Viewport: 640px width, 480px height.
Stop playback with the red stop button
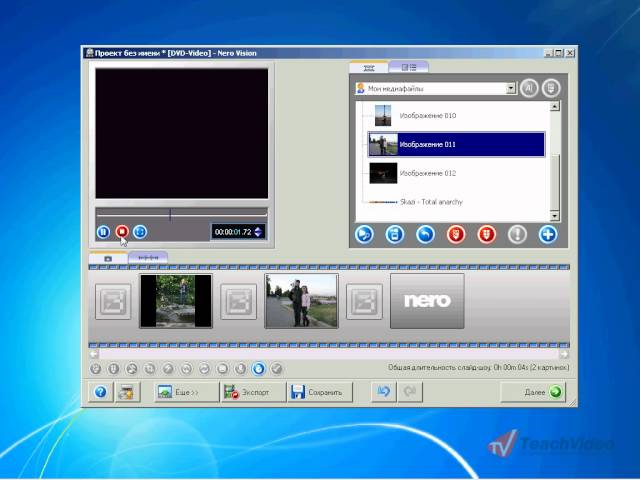point(122,232)
